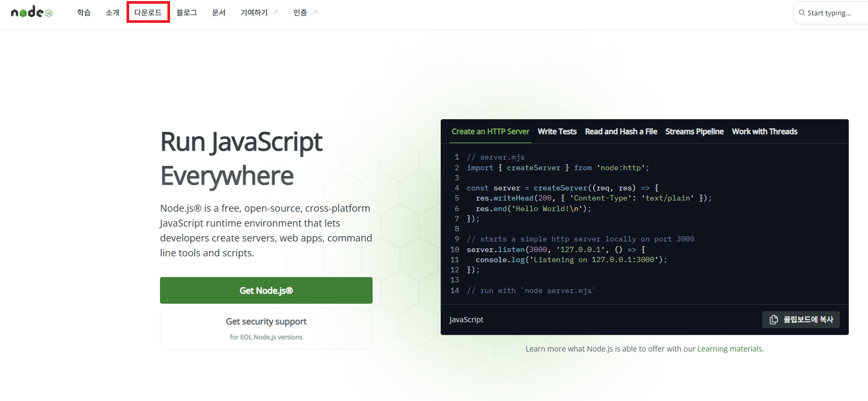
Task: Open the 학습 menu item
Action: pos(84,12)
